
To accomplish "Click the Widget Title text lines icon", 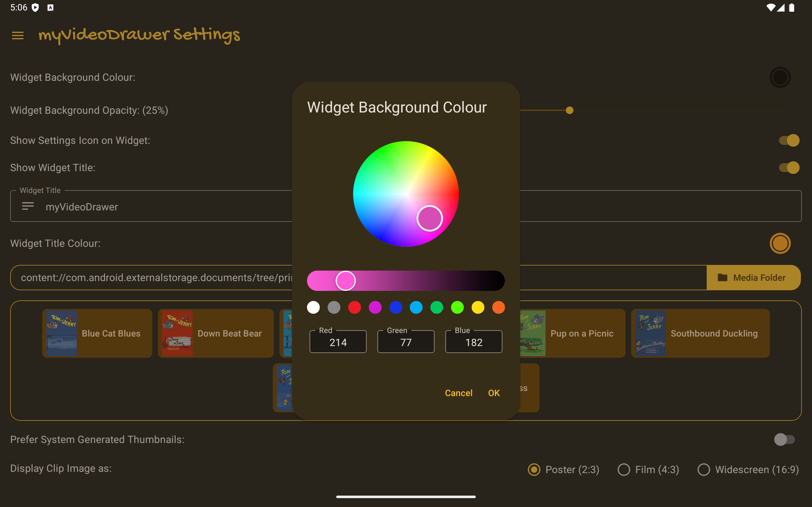I will [28, 206].
